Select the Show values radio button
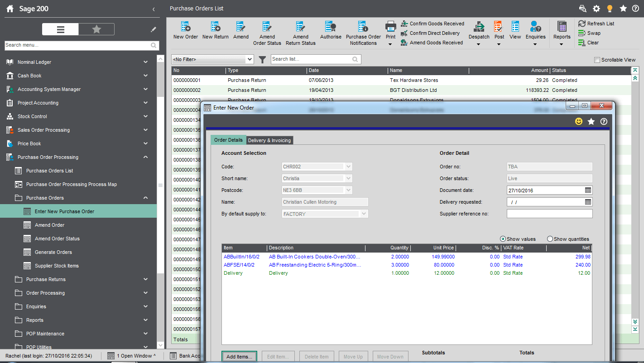The image size is (644, 363). coord(503,239)
